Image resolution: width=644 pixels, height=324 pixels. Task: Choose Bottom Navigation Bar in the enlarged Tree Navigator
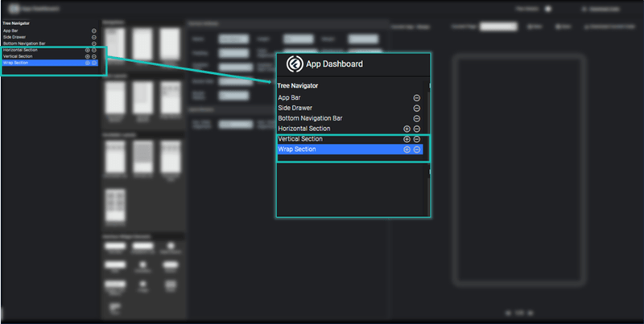click(x=310, y=118)
